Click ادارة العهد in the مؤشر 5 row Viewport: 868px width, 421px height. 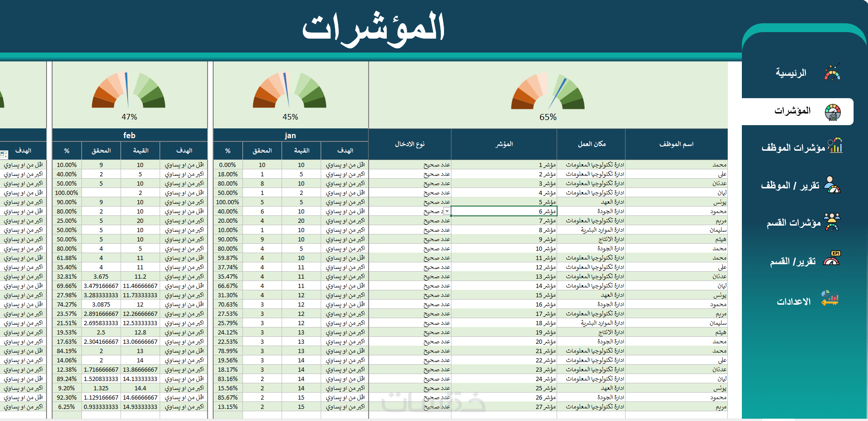(x=591, y=202)
